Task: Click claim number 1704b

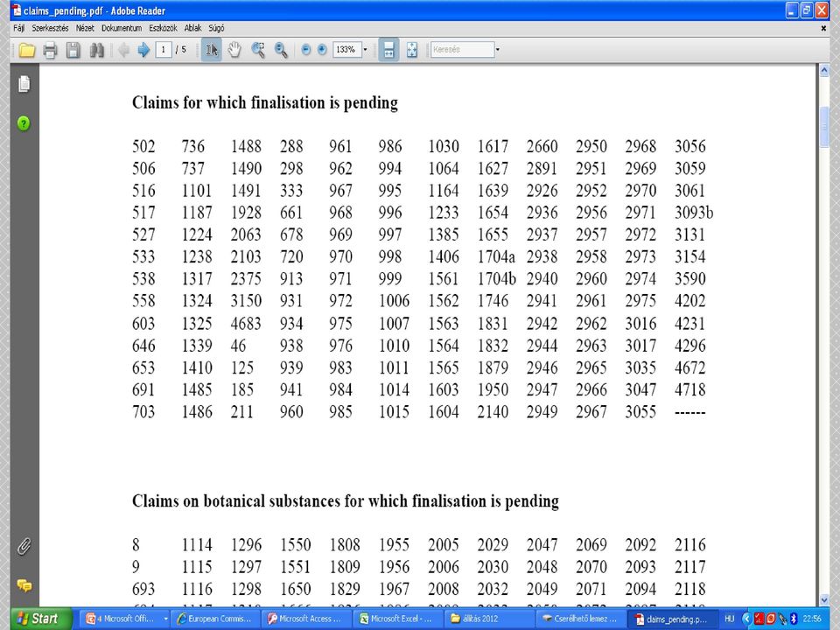Action: click(x=496, y=278)
